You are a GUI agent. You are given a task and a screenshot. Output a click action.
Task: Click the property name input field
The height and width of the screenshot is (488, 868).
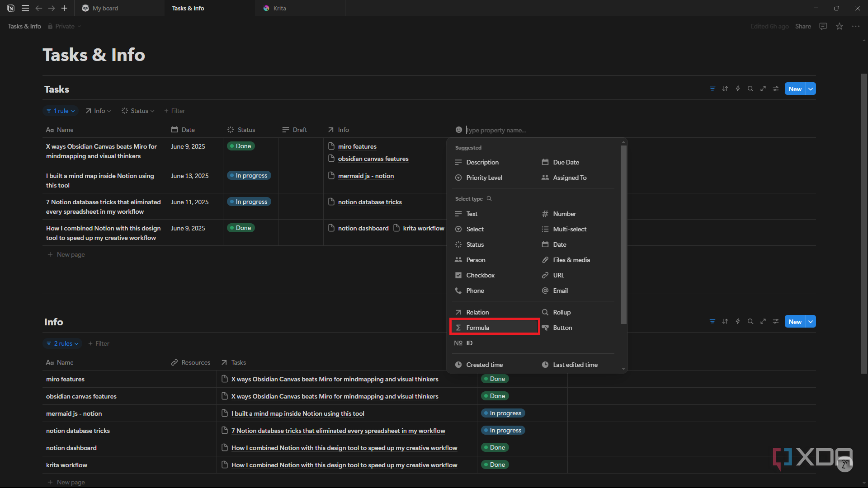538,130
